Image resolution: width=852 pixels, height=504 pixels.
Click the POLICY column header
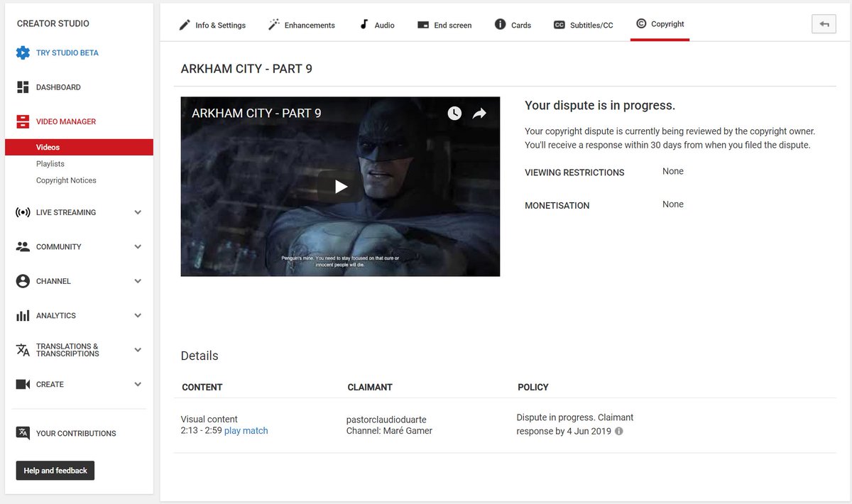(x=533, y=388)
